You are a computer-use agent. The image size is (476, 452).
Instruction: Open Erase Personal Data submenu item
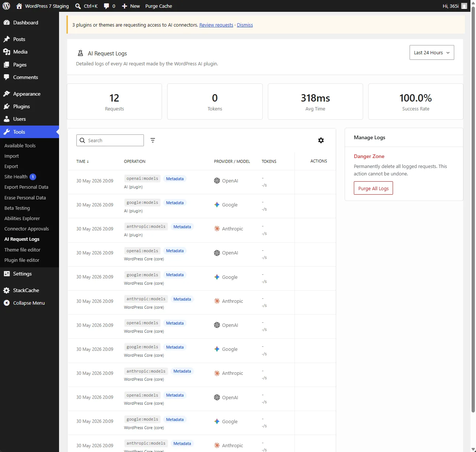coord(25,198)
